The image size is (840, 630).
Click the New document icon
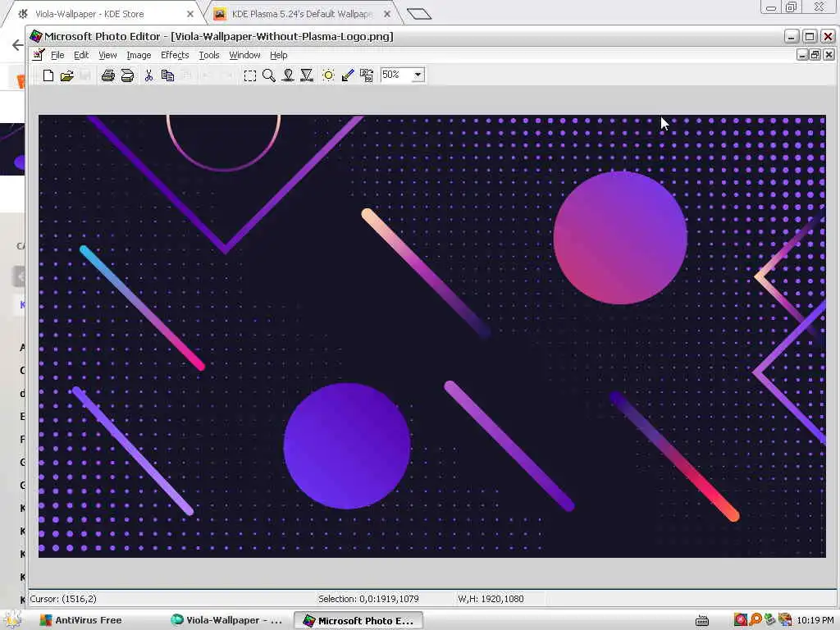pyautogui.click(x=48, y=75)
